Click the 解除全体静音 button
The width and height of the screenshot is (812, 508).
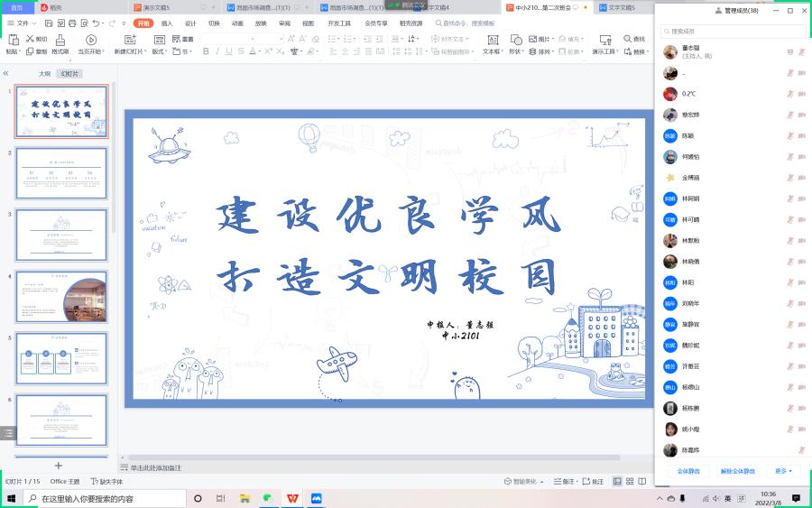[x=737, y=471]
